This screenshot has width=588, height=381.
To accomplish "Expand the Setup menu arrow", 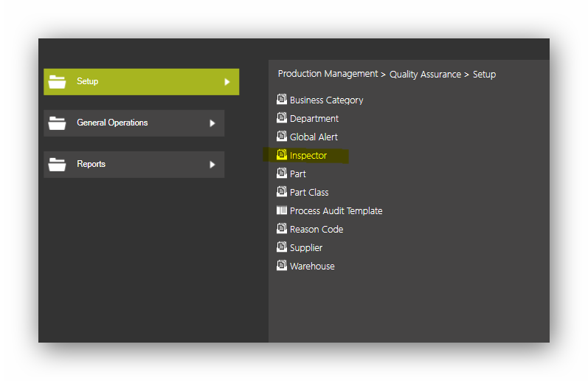I will click(227, 82).
